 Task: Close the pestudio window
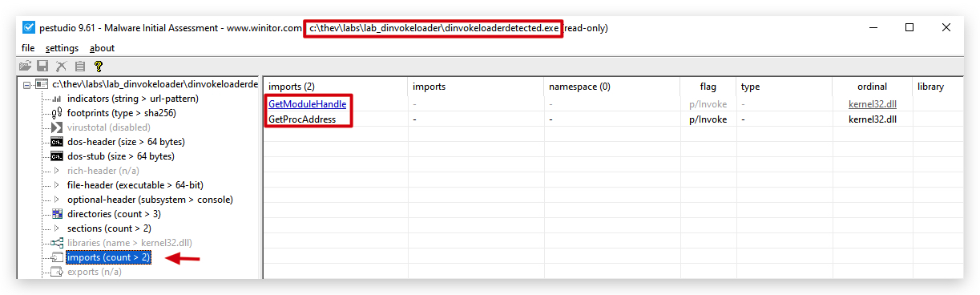[946, 27]
